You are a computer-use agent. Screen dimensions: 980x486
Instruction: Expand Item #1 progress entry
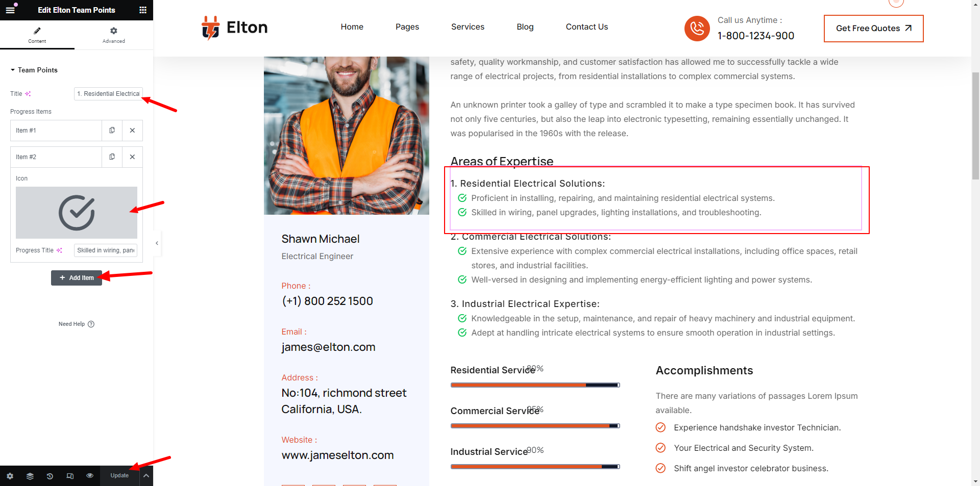pos(56,131)
